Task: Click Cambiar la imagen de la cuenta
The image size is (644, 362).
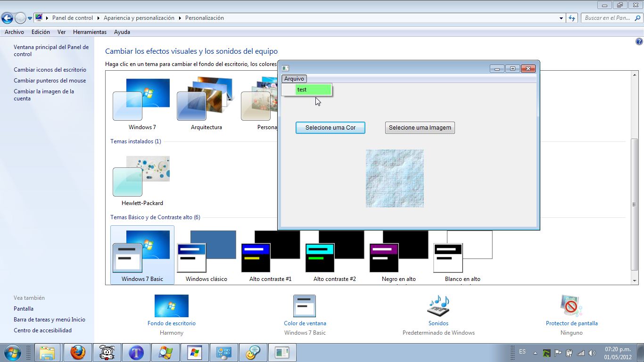Action: pos(44,95)
